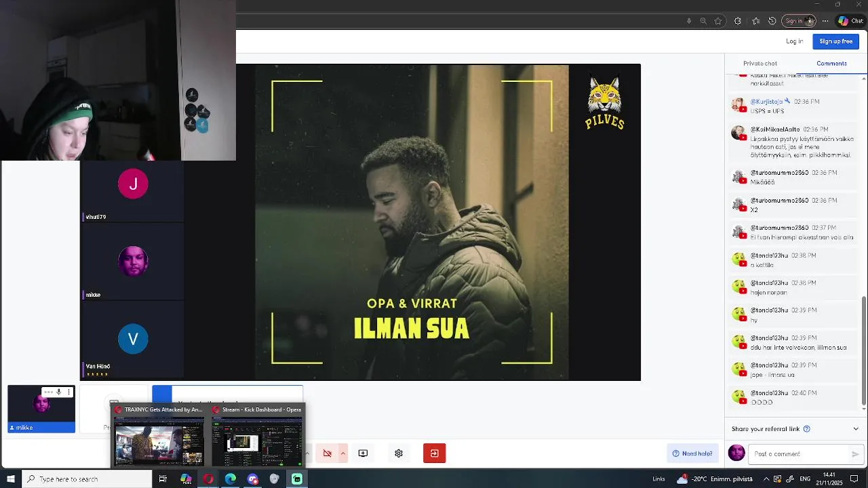Image resolution: width=868 pixels, height=488 pixels.
Task: Click the Sign up free button
Action: click(x=835, y=41)
